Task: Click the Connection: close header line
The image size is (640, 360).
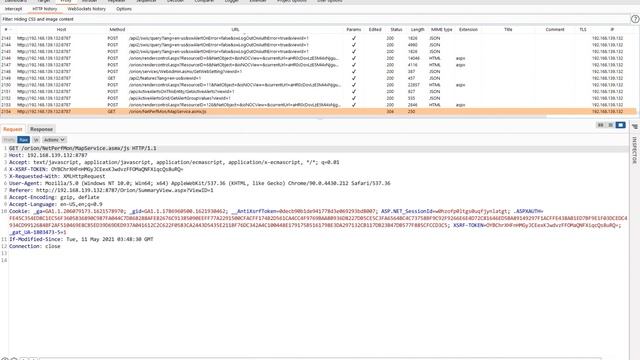Action: (x=35, y=246)
